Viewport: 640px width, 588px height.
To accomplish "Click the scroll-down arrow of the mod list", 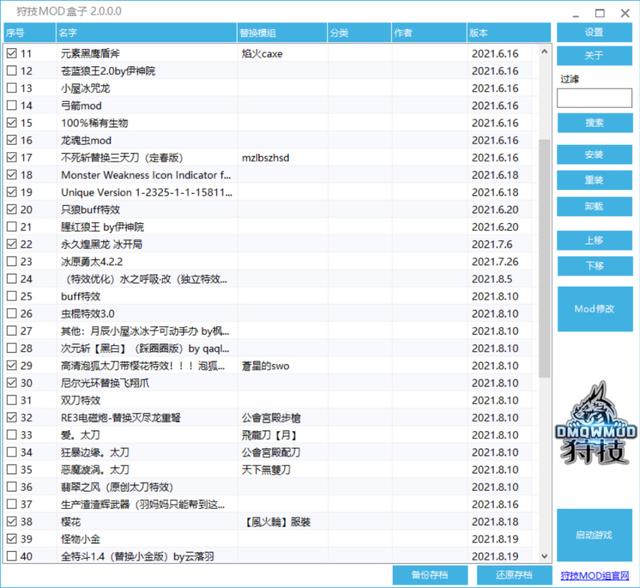I will coord(545,557).
